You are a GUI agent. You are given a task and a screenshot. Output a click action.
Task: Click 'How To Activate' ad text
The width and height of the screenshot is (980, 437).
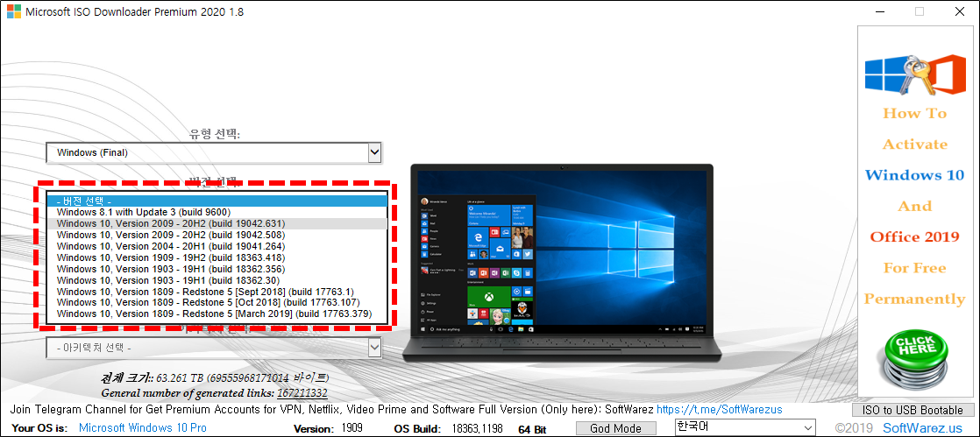[914, 129]
